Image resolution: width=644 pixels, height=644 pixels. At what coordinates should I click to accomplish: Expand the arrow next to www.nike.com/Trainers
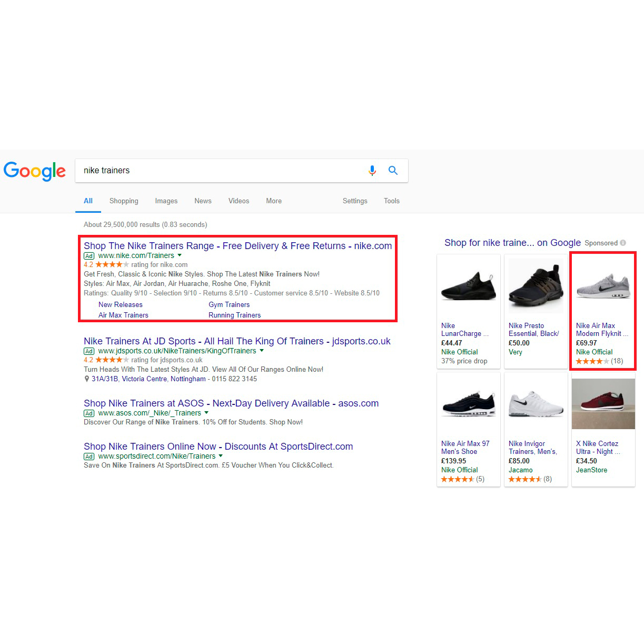tap(180, 255)
